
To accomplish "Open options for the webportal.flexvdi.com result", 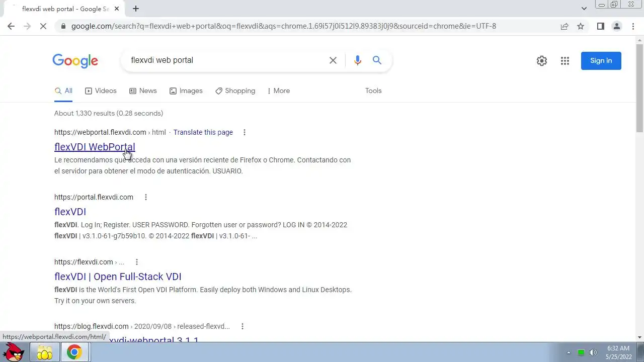I will tap(245, 132).
